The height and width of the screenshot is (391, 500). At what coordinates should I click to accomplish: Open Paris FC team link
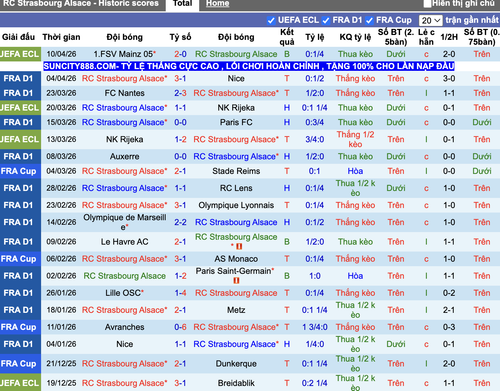236,122
